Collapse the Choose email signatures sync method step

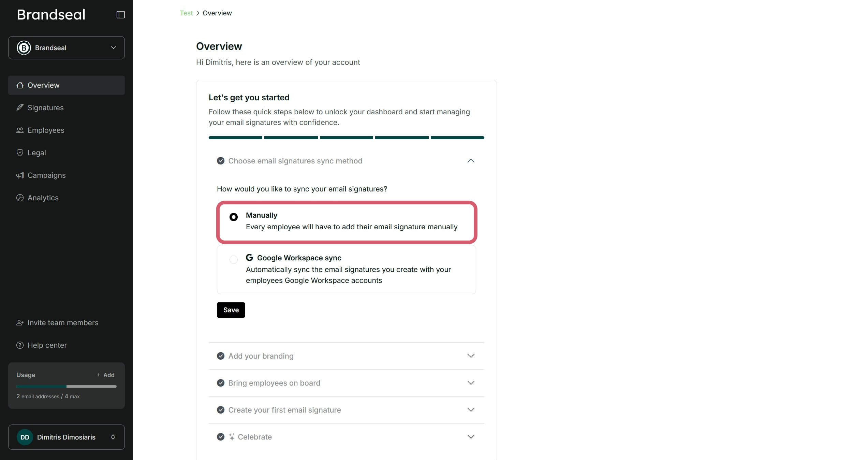(x=471, y=161)
